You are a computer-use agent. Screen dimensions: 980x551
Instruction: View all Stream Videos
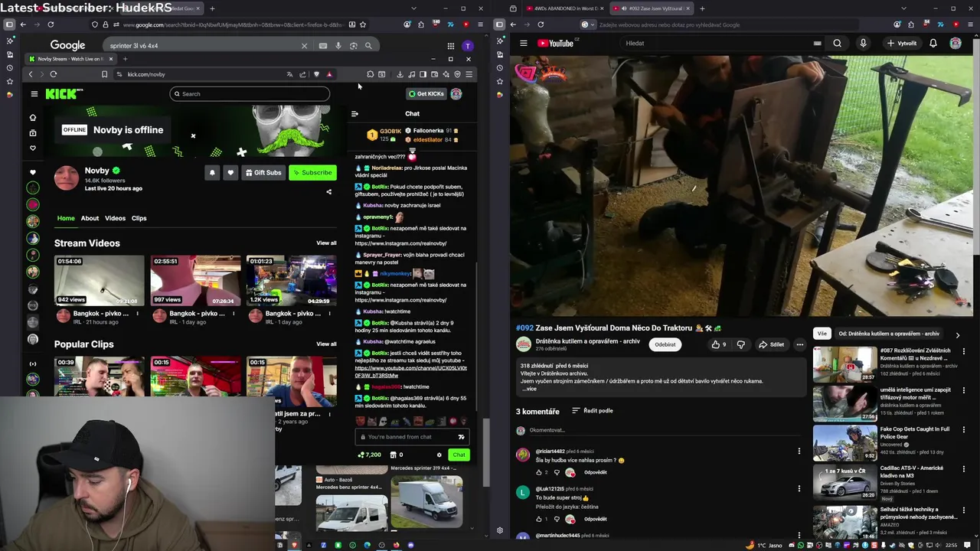[326, 243]
